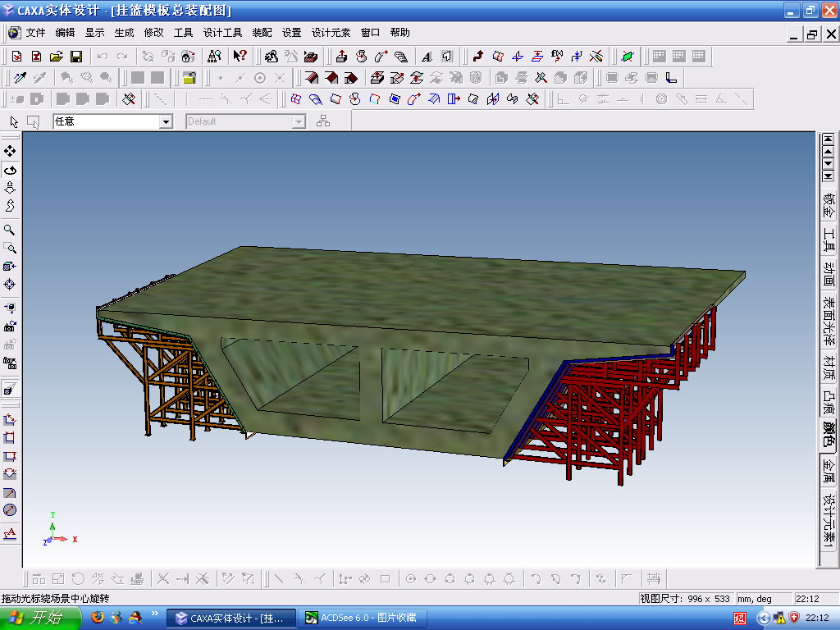Open the 装配 menu
840x630 pixels.
[x=262, y=33]
